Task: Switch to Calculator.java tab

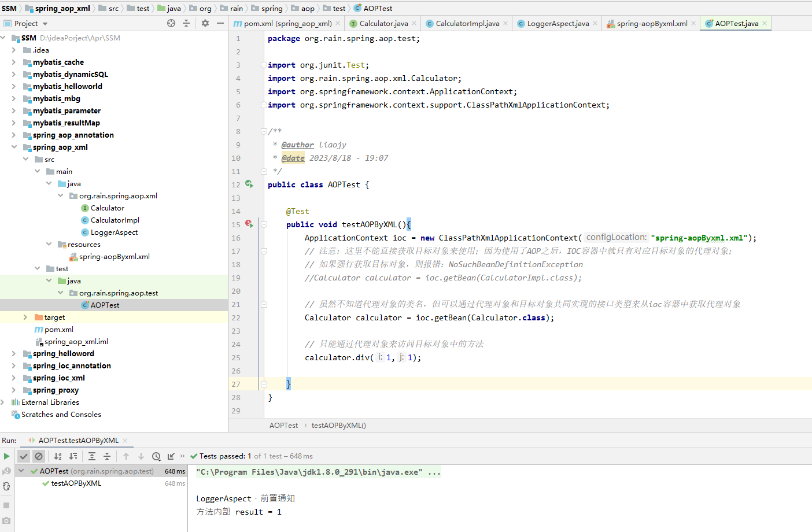Action: [383, 24]
